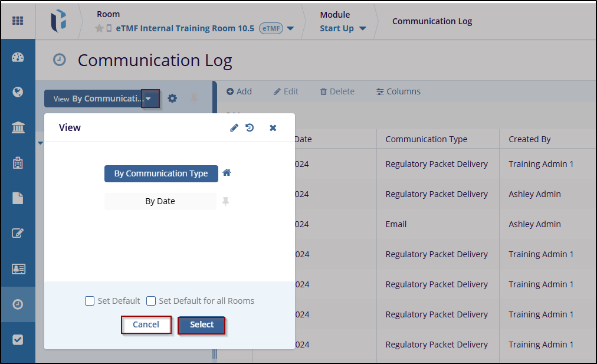Click the institution building icon in sidebar
The image size is (597, 364).
coord(18,127)
